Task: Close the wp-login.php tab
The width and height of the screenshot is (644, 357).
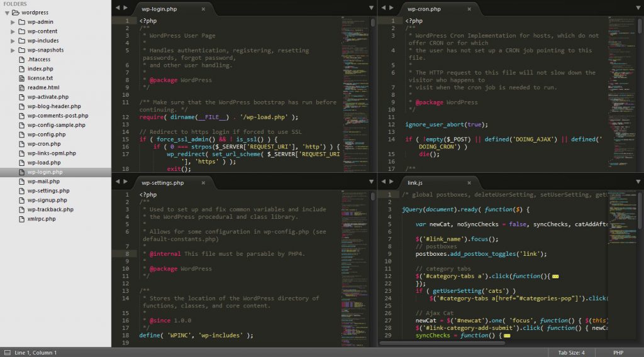Action: (203, 9)
